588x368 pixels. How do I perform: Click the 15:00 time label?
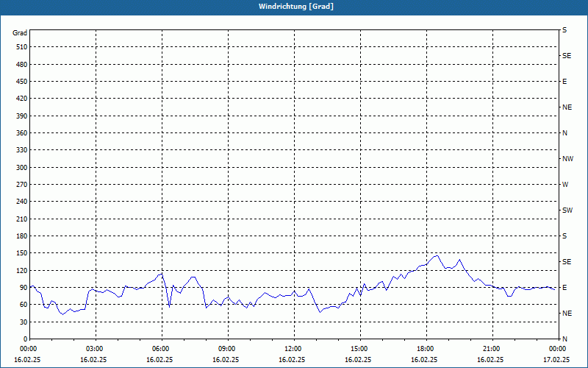[358, 348]
